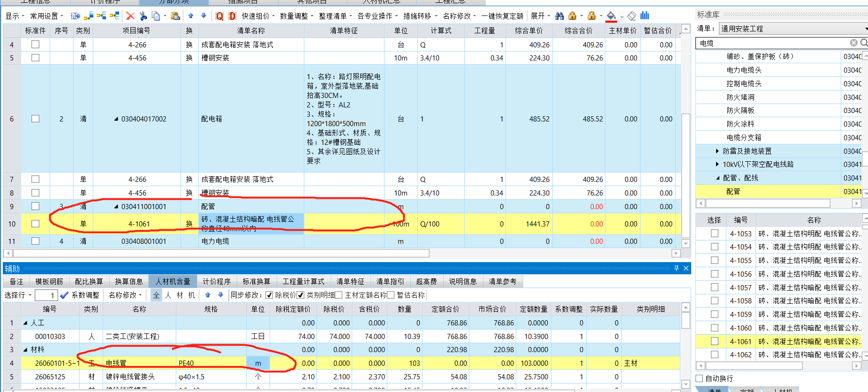This screenshot has width=868, height=392.
Task: Click the second insert tree-node icon with arrow
Action: [88, 16]
